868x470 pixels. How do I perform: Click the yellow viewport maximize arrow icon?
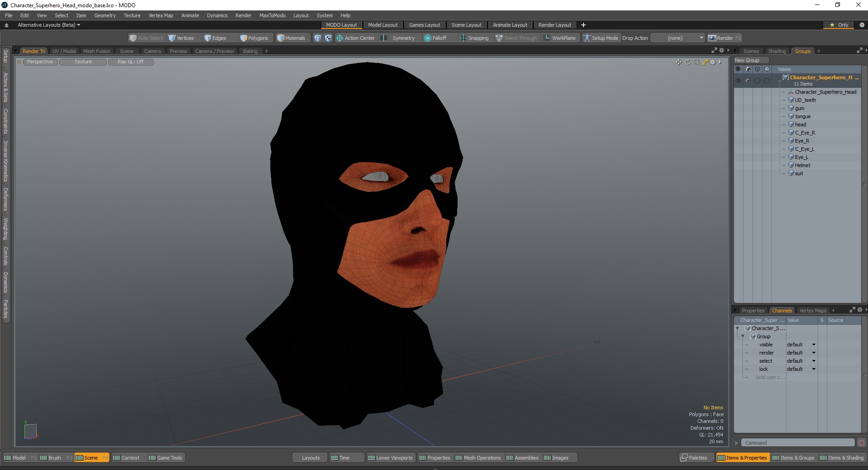coord(705,62)
